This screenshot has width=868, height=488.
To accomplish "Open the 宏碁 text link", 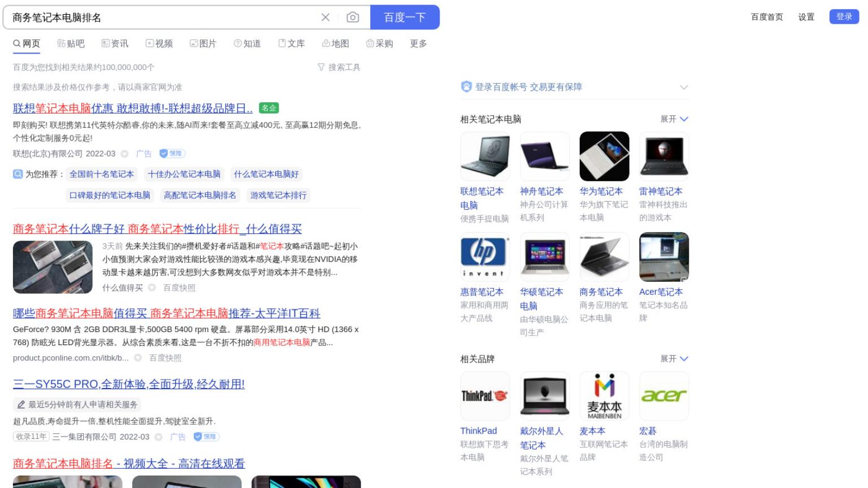I will pyautogui.click(x=648, y=431).
